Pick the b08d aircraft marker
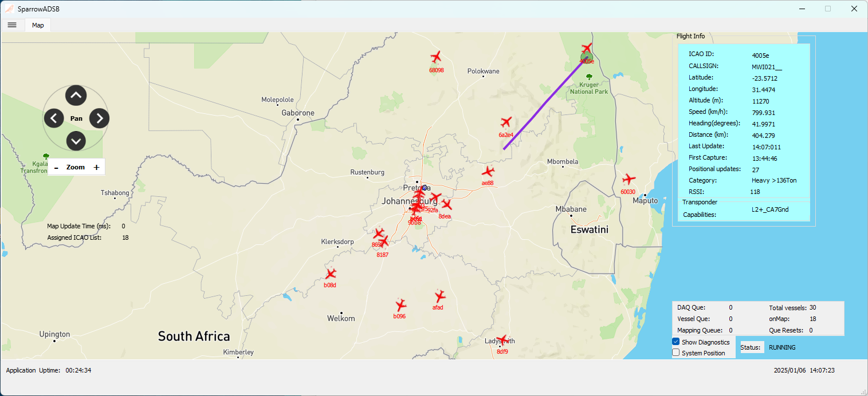 [331, 274]
